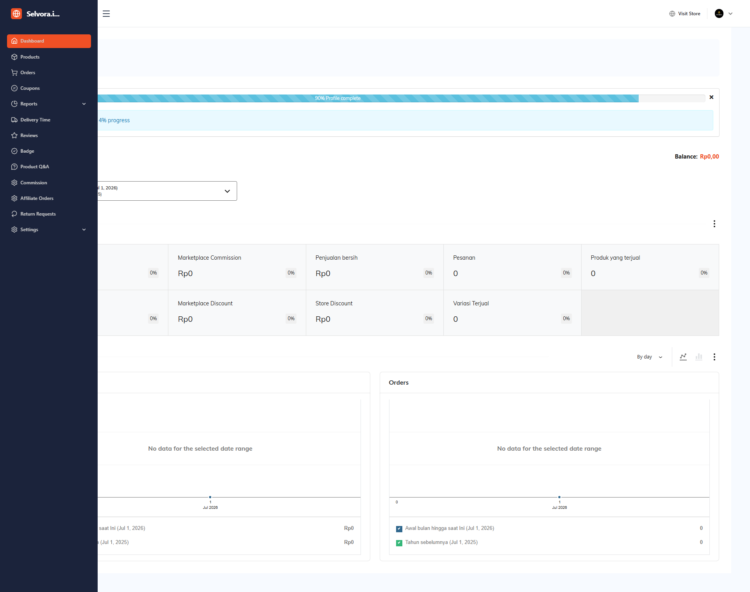Open Affiliate Orders menu item
Viewport: 750px width, 592px height.
click(49, 198)
